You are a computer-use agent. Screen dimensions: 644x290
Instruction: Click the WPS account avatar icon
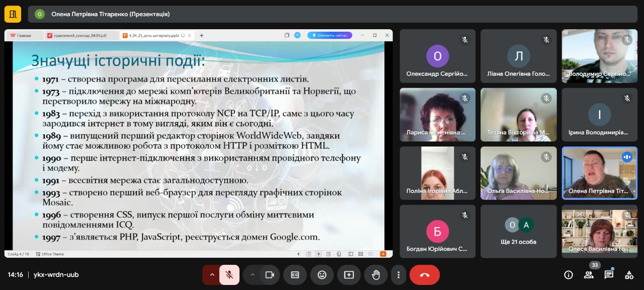click(x=297, y=35)
